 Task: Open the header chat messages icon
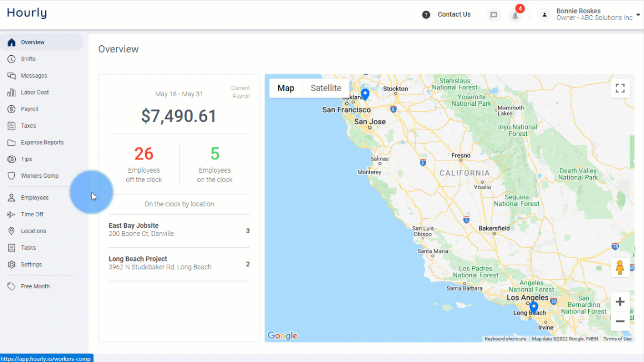point(494,15)
